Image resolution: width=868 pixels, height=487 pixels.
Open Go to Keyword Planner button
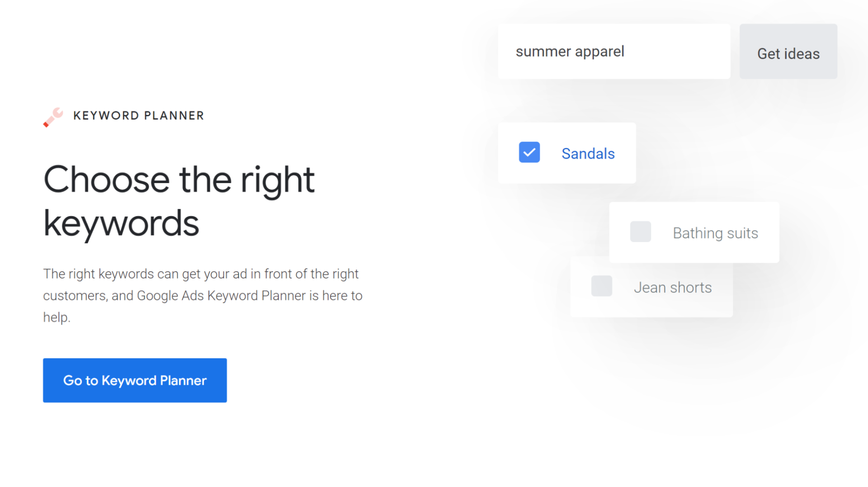135,380
